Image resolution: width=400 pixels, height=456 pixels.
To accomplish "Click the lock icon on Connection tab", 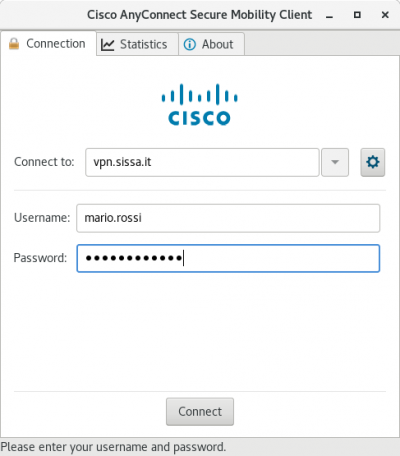I will pos(14,44).
